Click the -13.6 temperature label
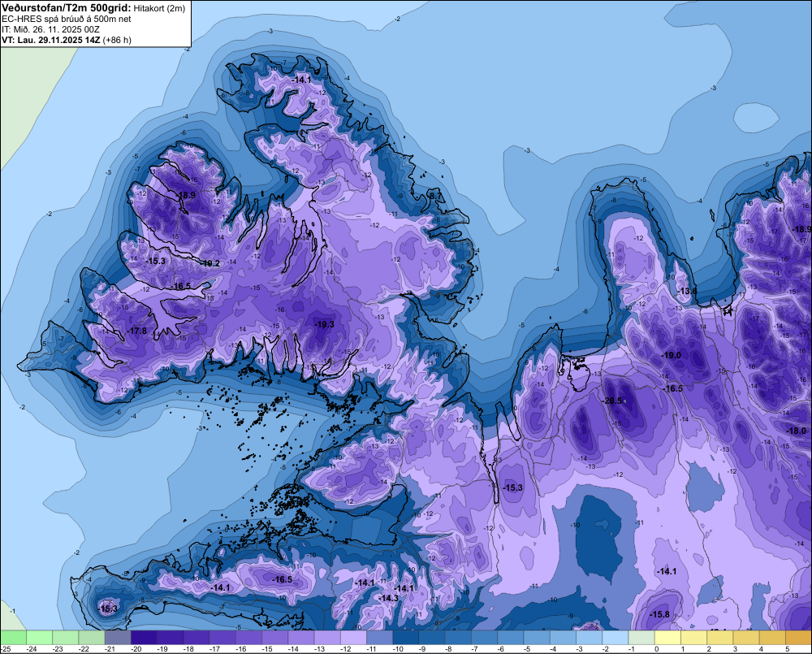The height and width of the screenshot is (654, 812). coord(687,291)
